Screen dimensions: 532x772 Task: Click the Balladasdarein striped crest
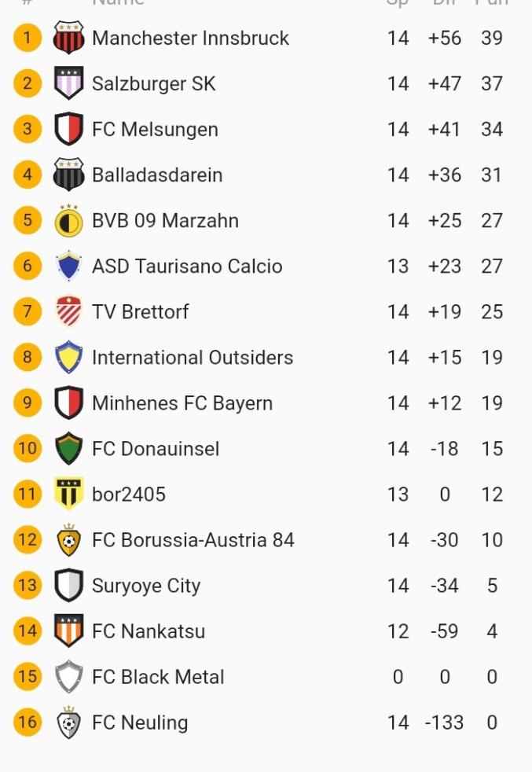69,175
